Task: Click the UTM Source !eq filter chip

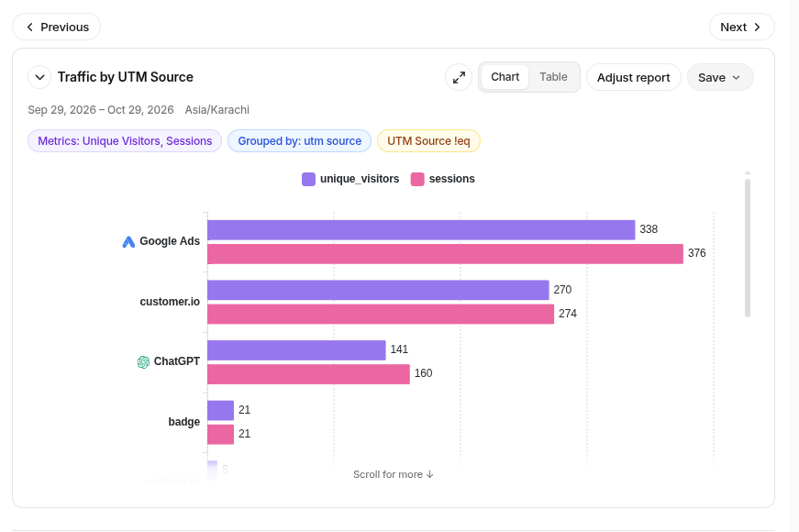Action: (x=428, y=141)
